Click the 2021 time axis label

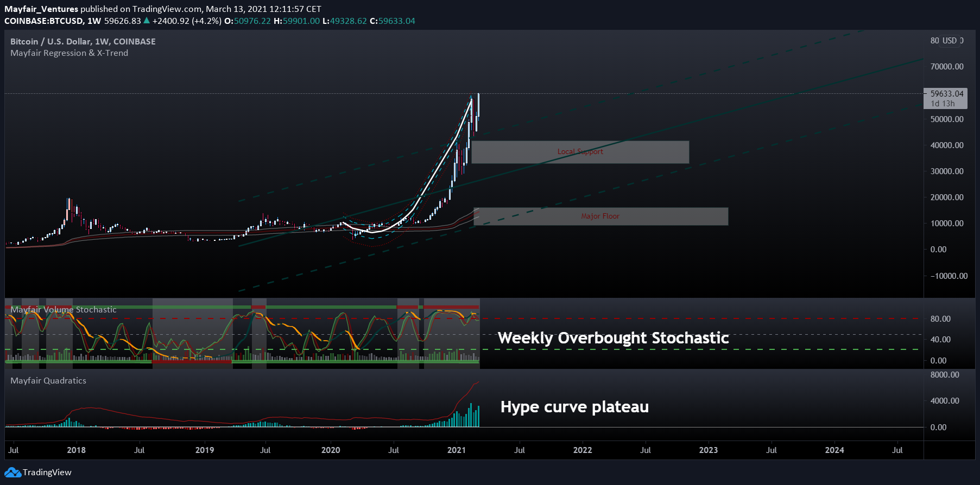(457, 450)
